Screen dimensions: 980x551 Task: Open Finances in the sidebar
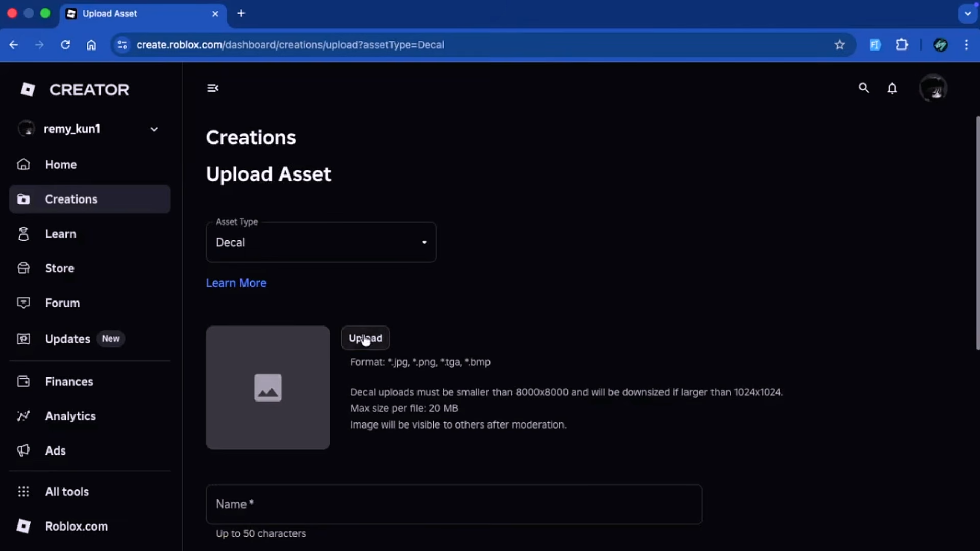pyautogui.click(x=69, y=382)
